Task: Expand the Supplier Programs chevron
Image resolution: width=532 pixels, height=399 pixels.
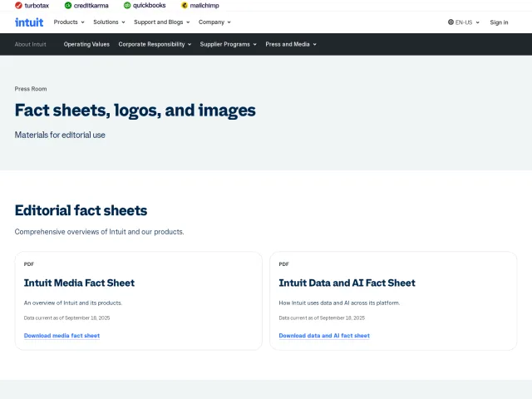Action: pos(255,44)
